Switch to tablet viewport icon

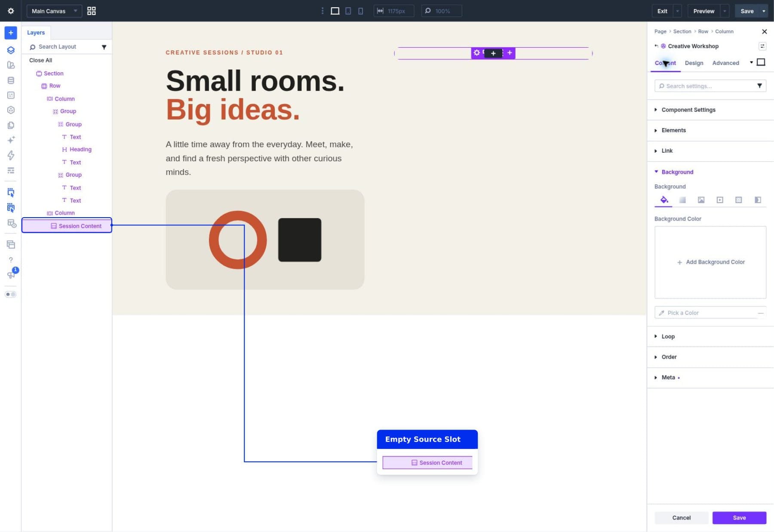[348, 11]
